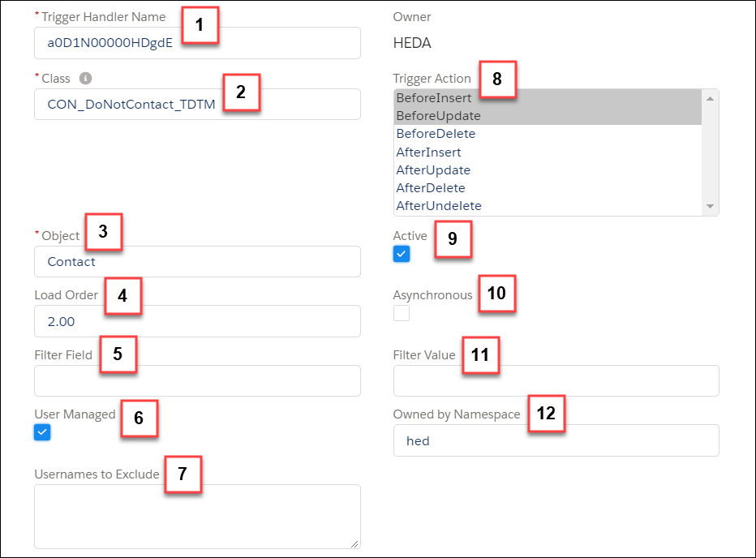The image size is (756, 558).
Task: Click the Owned by Namespace field showing hed
Action: coord(556,440)
